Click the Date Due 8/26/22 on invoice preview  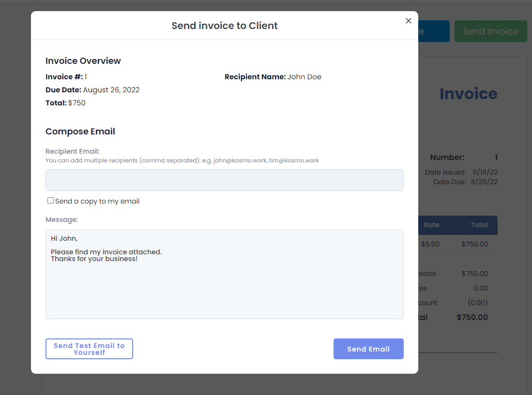tap(484, 181)
